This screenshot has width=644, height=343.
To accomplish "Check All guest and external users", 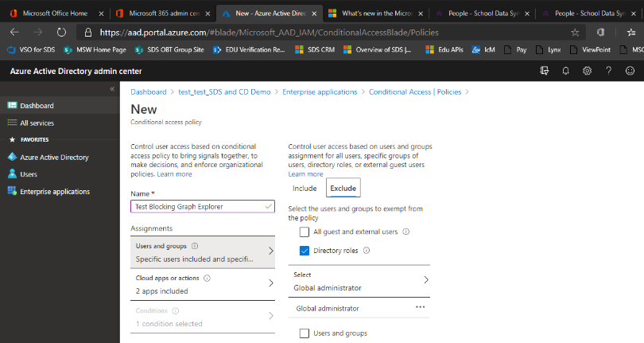I will point(305,232).
